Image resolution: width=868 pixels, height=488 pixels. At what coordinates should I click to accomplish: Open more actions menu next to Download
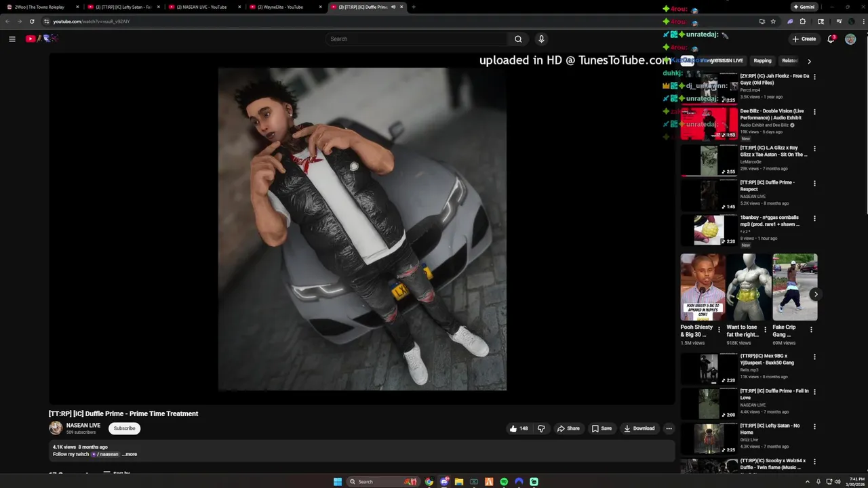click(x=669, y=428)
